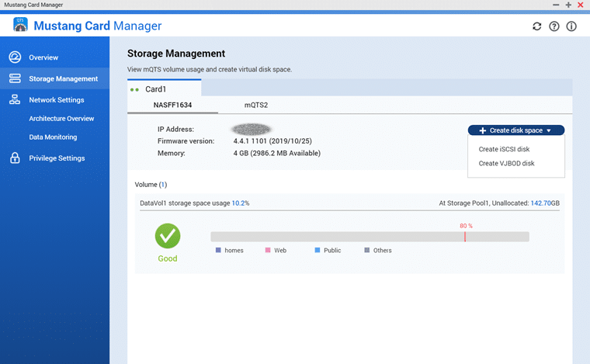
Task: Minimize the Mustang Card Manager window
Action: [x=556, y=5]
